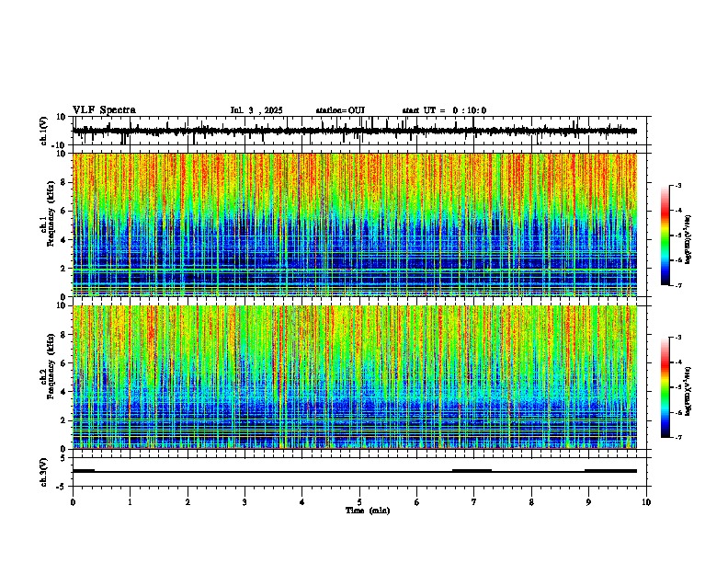
Task: Click the ch.1 voltage waveform trace
Action: coord(354,131)
